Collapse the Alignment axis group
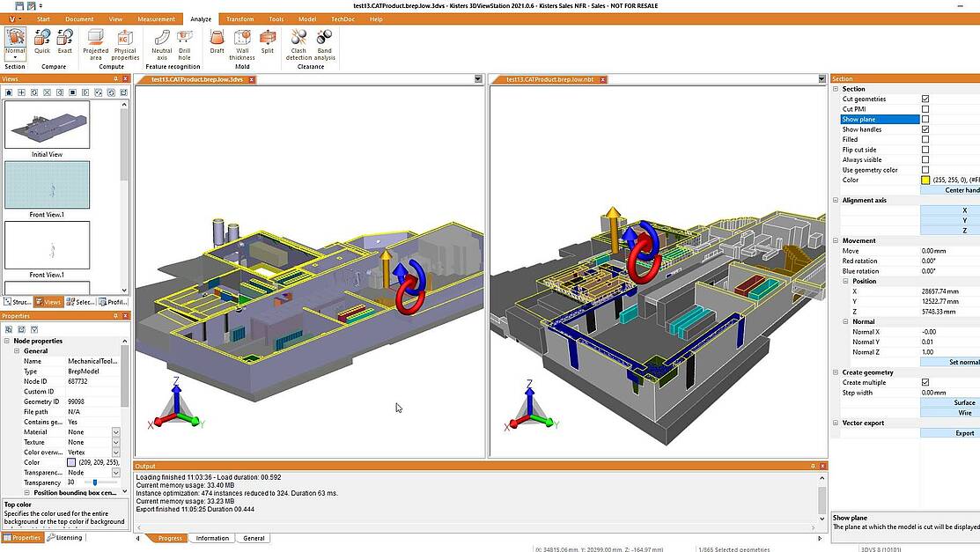The width and height of the screenshot is (980, 552). [x=836, y=200]
